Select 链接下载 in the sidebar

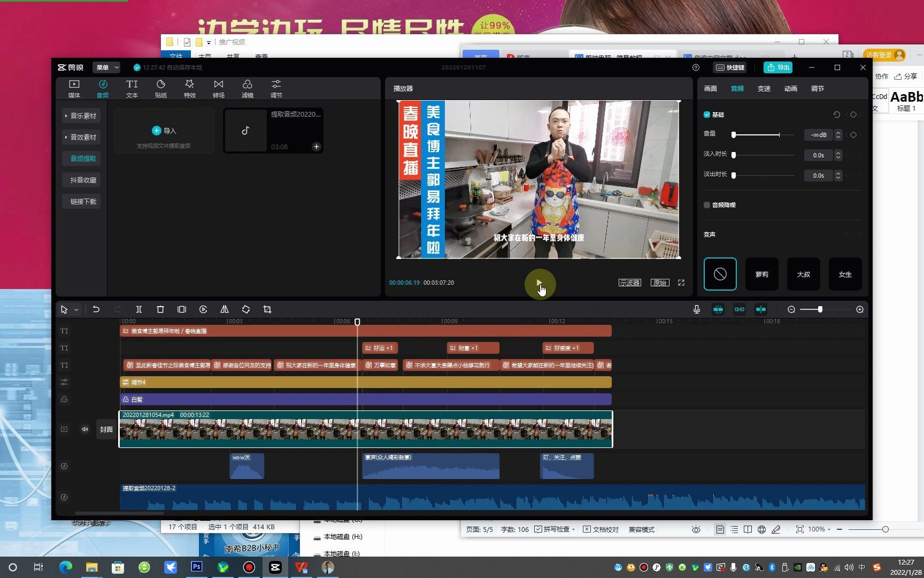(x=81, y=201)
